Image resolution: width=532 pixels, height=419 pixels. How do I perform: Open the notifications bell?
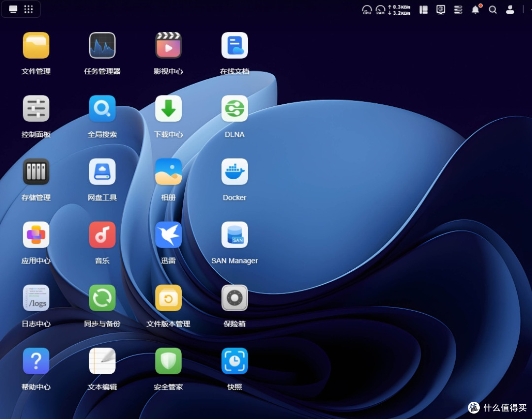point(476,9)
